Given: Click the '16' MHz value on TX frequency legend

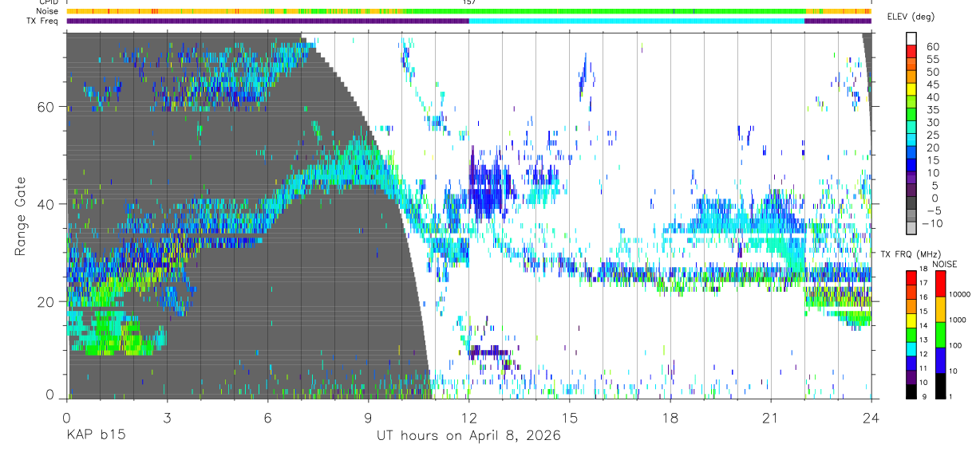Looking at the screenshot, I should (923, 297).
